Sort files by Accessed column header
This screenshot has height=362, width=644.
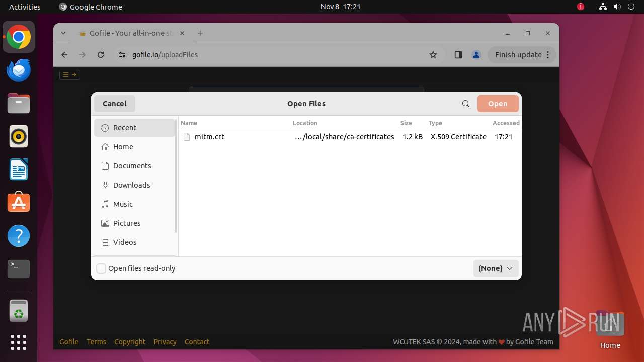pos(506,123)
